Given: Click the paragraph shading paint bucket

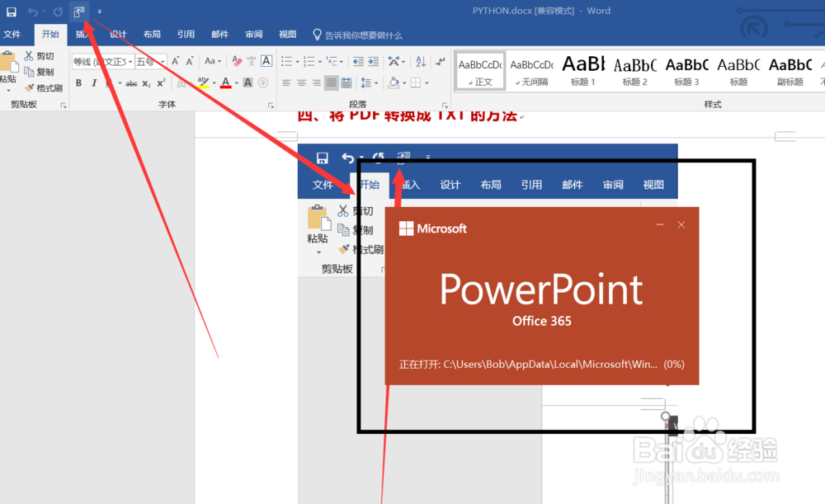Looking at the screenshot, I should [394, 82].
